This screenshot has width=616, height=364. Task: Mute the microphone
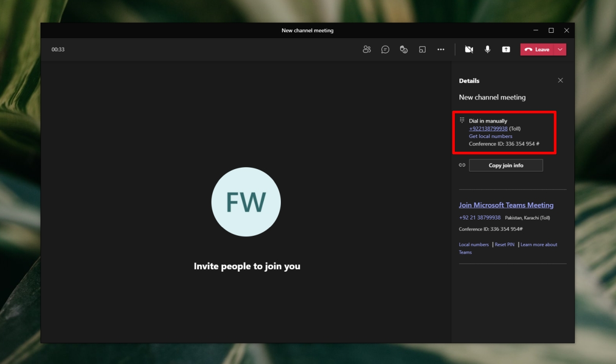point(488,49)
